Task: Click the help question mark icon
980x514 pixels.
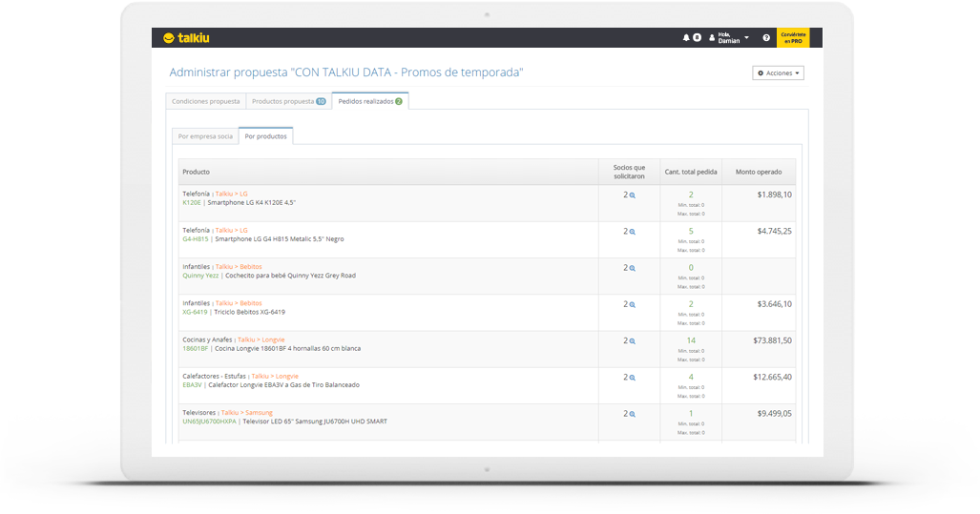Action: click(765, 38)
